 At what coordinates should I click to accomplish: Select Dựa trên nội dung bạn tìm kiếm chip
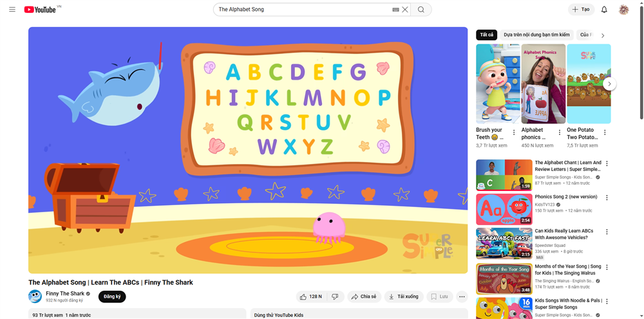coord(536,35)
